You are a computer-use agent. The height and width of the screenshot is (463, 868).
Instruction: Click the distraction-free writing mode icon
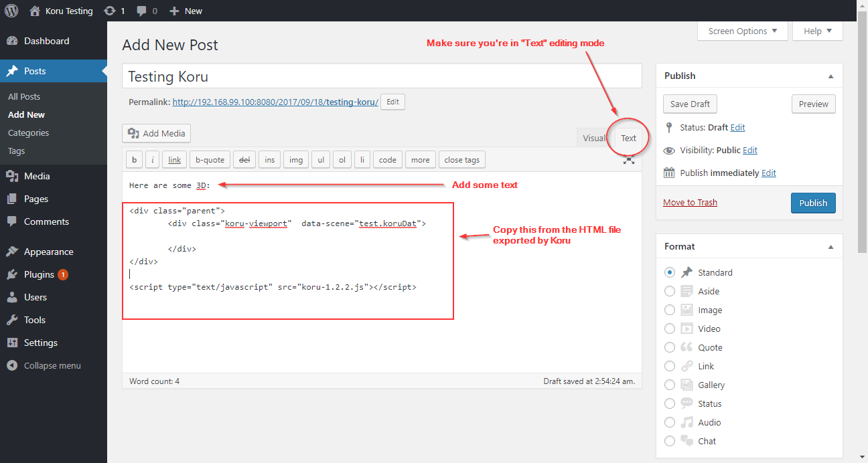pyautogui.click(x=628, y=160)
